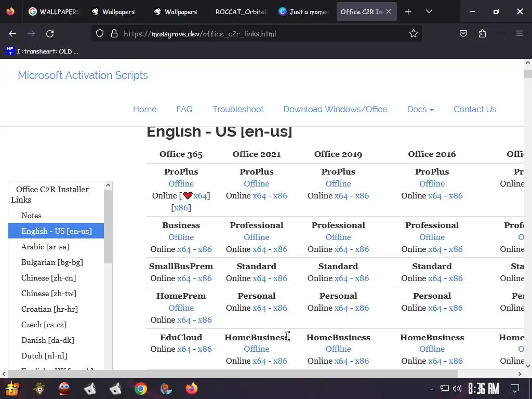Image resolution: width=532 pixels, height=399 pixels.
Task: Open the Contact Us link
Action: (475, 109)
